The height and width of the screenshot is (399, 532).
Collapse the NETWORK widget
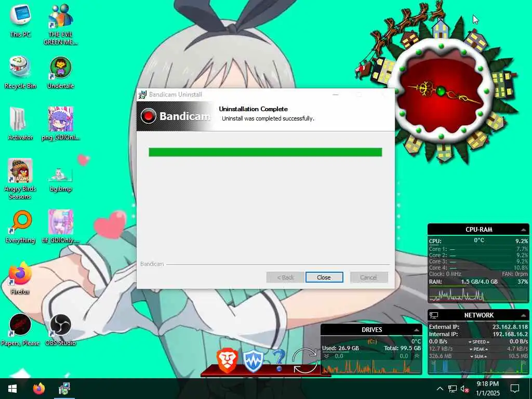pos(524,315)
